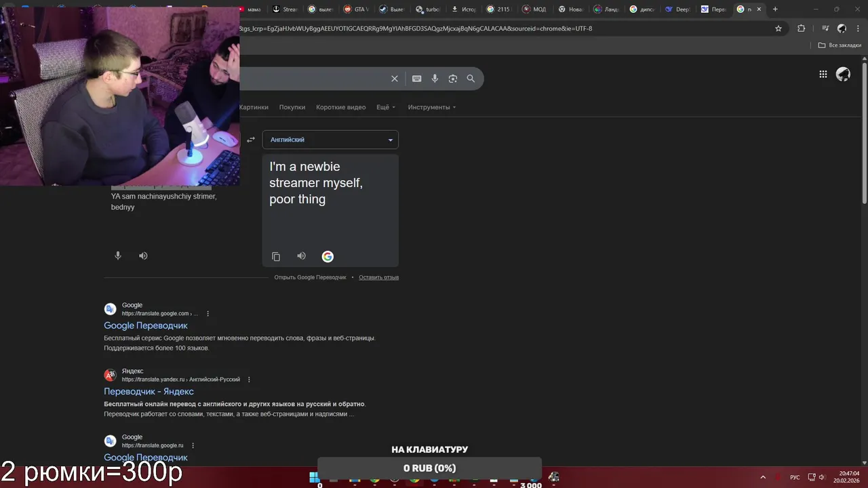Open the Переводчик - Яндекс result link
The width and height of the screenshot is (868, 488).
149,392
